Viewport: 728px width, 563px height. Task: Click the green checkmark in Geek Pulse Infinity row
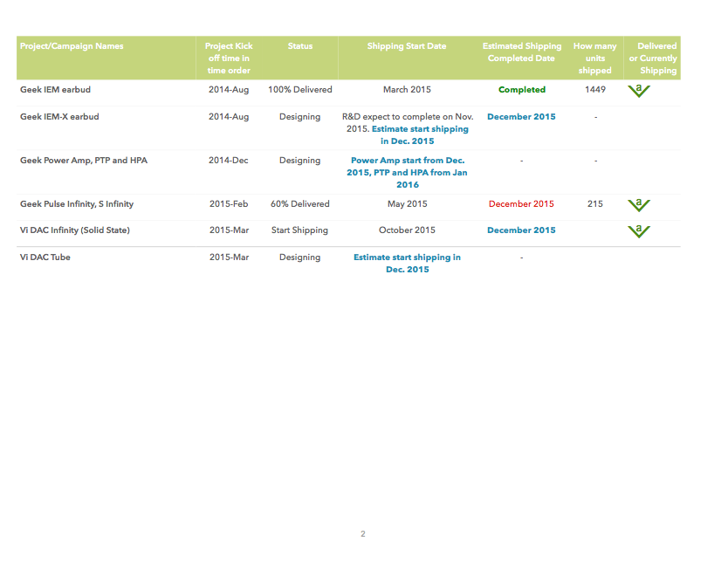coord(639,204)
